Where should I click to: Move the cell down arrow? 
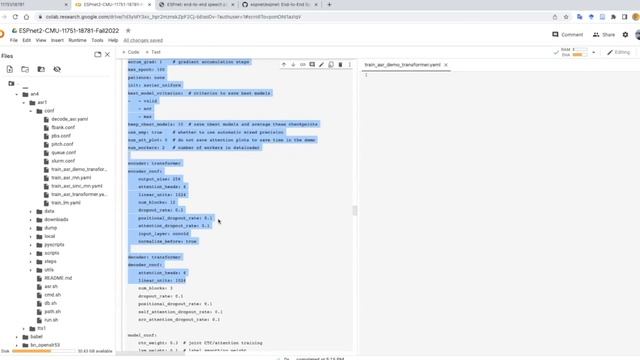click(x=293, y=64)
